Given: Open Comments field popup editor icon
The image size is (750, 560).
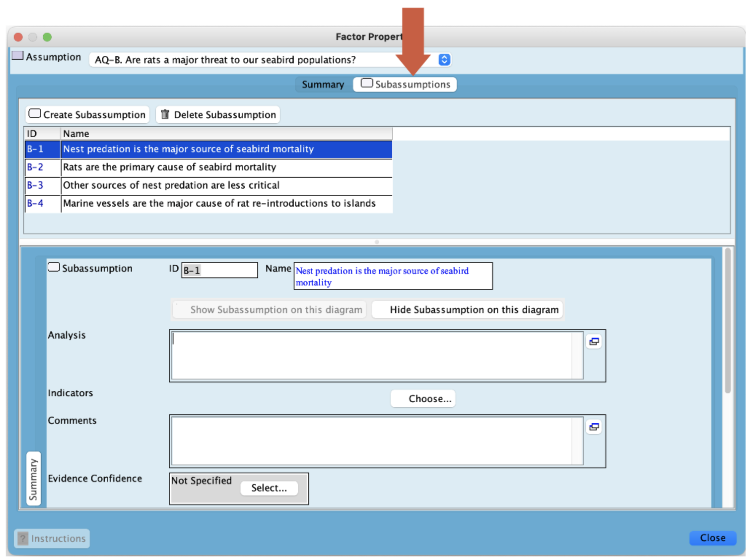Looking at the screenshot, I should (594, 427).
